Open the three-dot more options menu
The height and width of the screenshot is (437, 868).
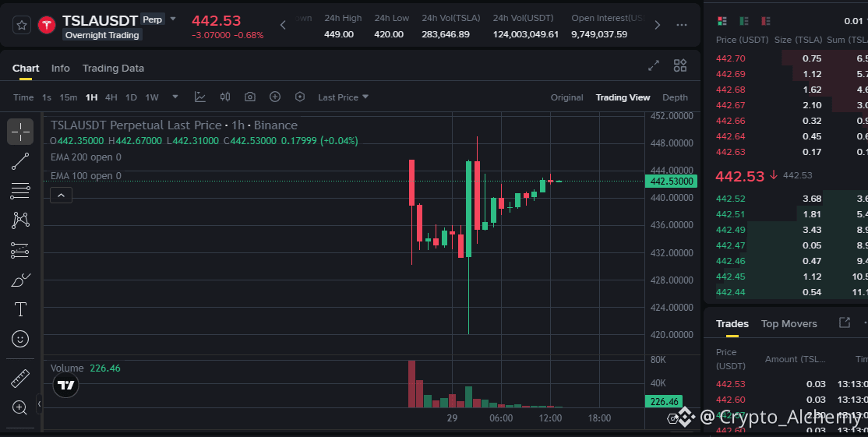682,25
